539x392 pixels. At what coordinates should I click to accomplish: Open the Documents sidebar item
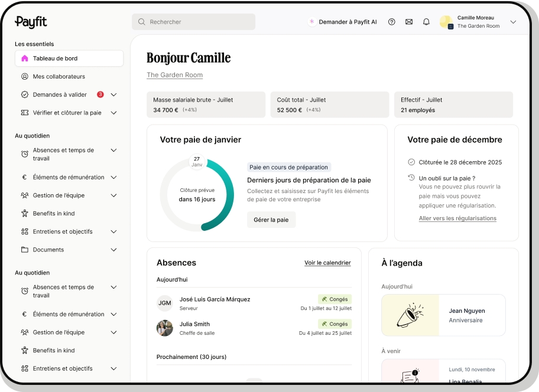pyautogui.click(x=69, y=250)
